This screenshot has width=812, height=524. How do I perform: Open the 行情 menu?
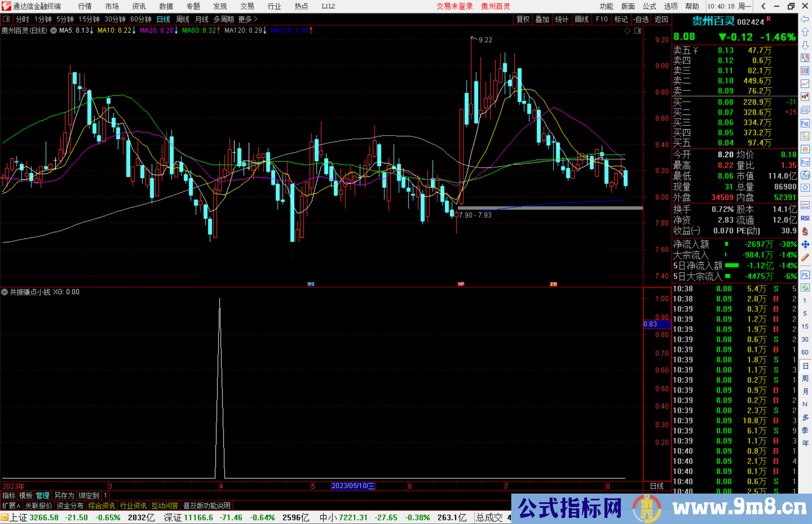click(x=85, y=6)
